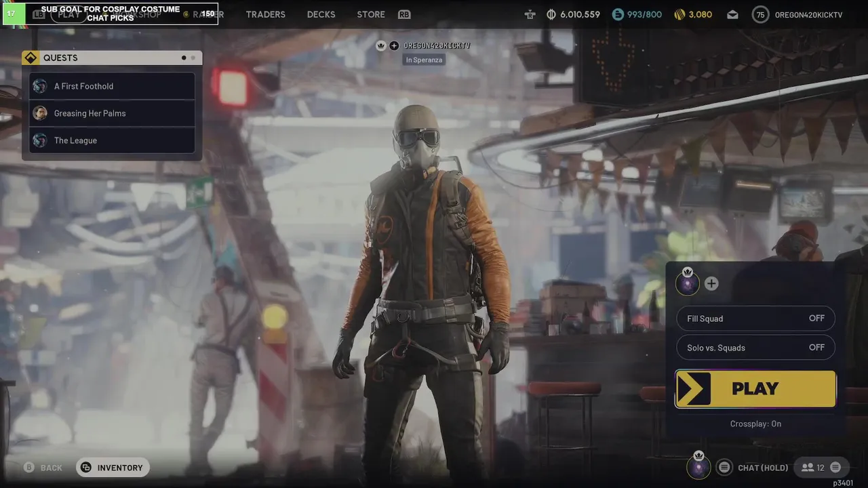Image resolution: width=868 pixels, height=488 pixels.
Task: Click the LB bumper icon
Action: coord(39,14)
